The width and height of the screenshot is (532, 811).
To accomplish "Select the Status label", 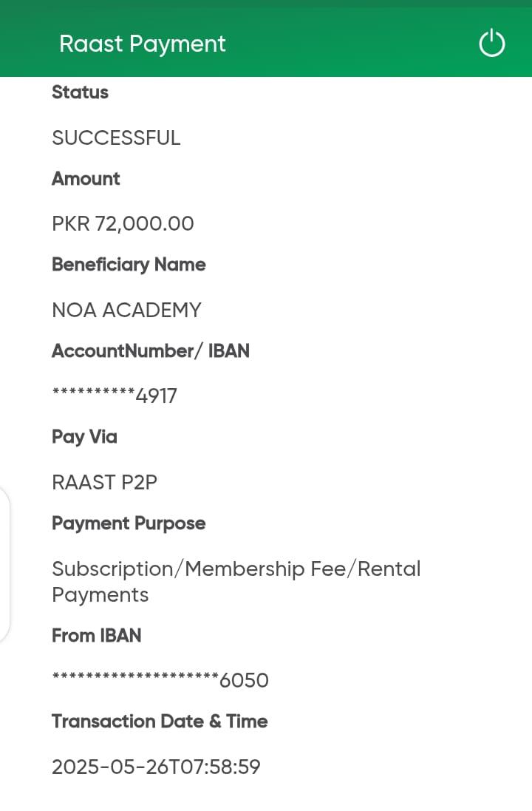I will 80,92.
